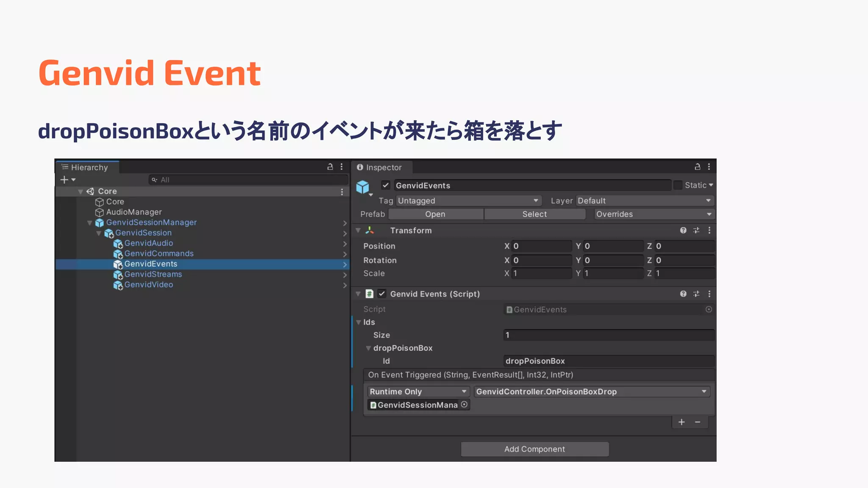Open GenvidSessionManager prefab with its right arrow
Viewport: 868px width, 488px height.
(x=345, y=223)
